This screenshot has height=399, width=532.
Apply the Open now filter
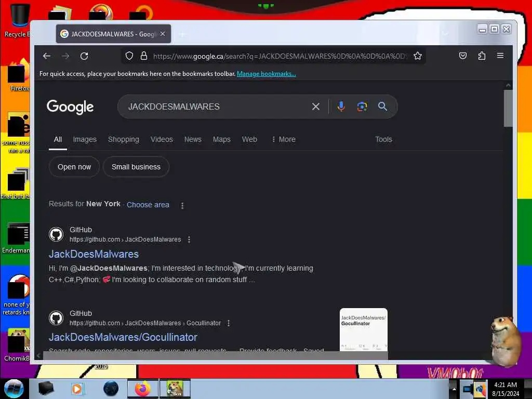pos(74,167)
